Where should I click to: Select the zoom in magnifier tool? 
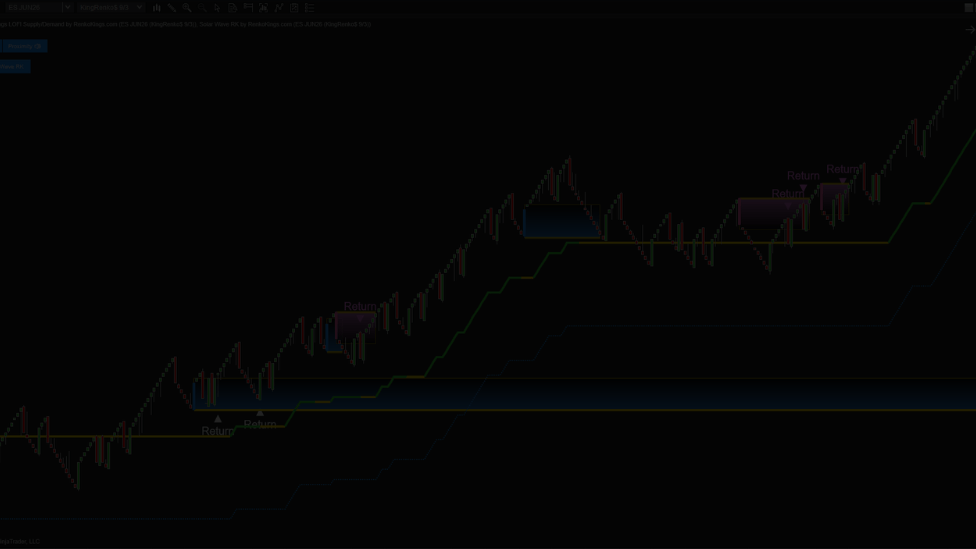[187, 7]
